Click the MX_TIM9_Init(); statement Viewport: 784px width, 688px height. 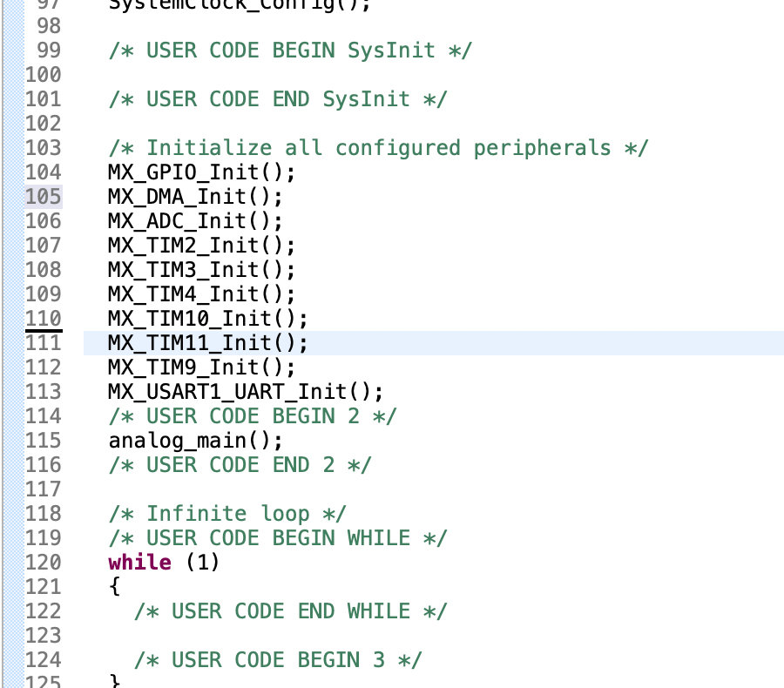click(x=202, y=368)
